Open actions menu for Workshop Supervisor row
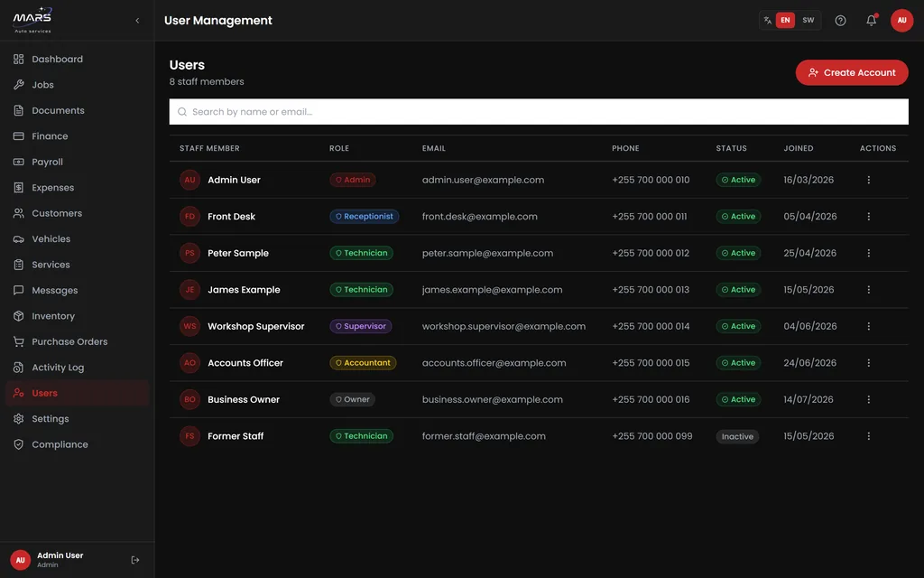Screen dimensions: 924x578 tap(868, 326)
